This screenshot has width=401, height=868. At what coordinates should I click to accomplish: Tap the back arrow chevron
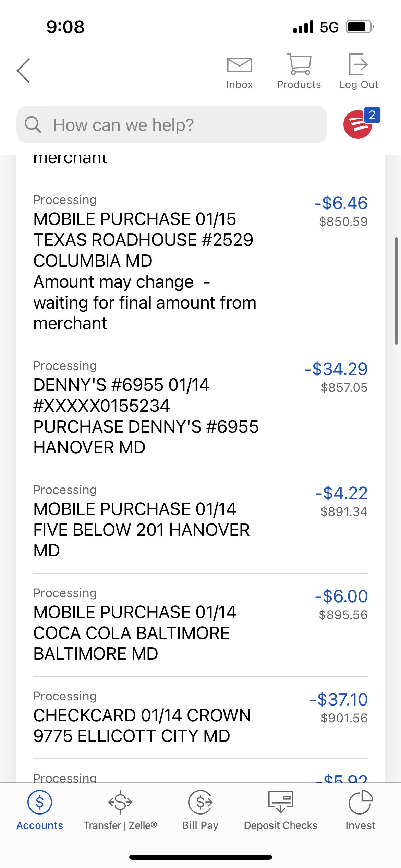click(24, 71)
